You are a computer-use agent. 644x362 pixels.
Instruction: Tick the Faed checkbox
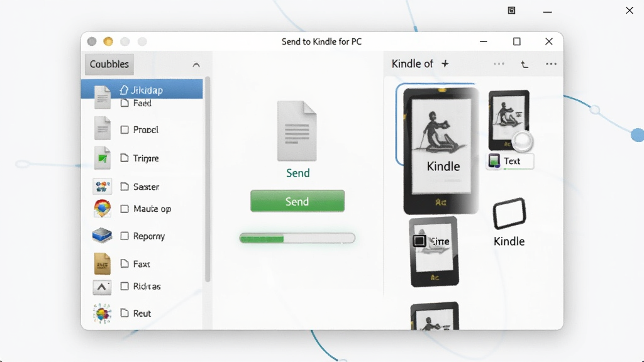[x=125, y=103]
